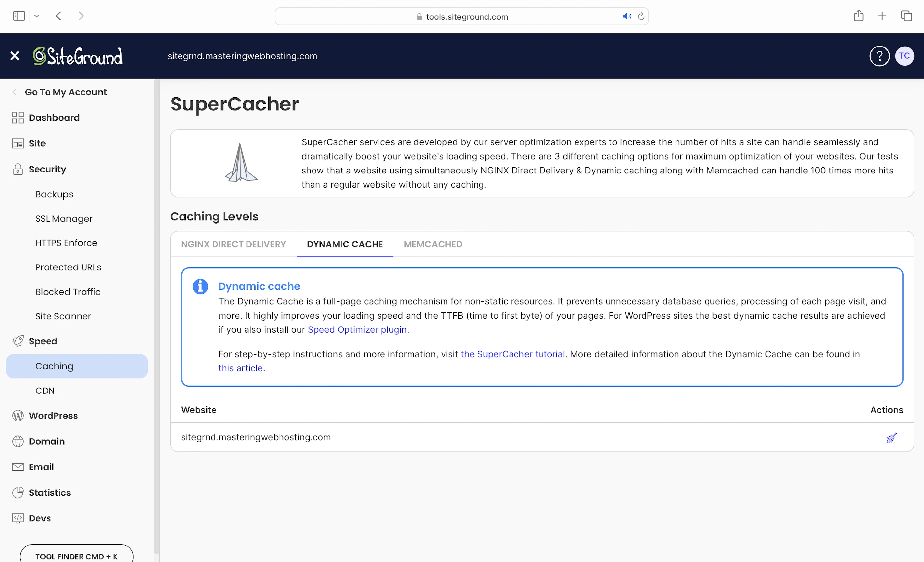Screen dimensions: 924x562
Task: Click the tools.siteground.com address field
Action: 467,17
